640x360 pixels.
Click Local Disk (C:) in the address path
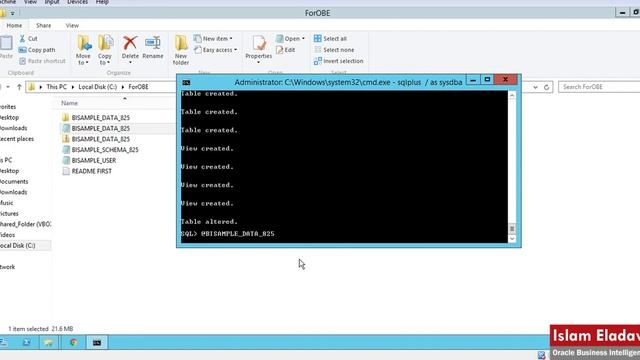click(x=98, y=87)
